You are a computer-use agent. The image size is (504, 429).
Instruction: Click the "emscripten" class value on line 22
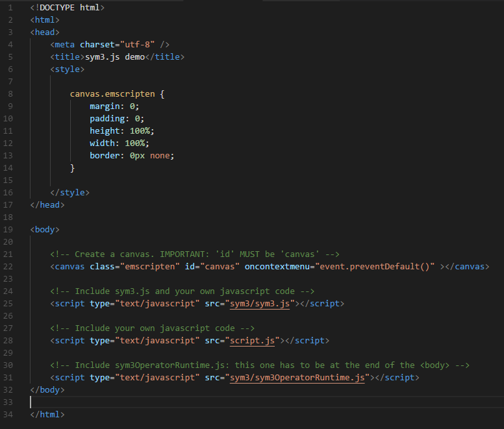click(150, 267)
